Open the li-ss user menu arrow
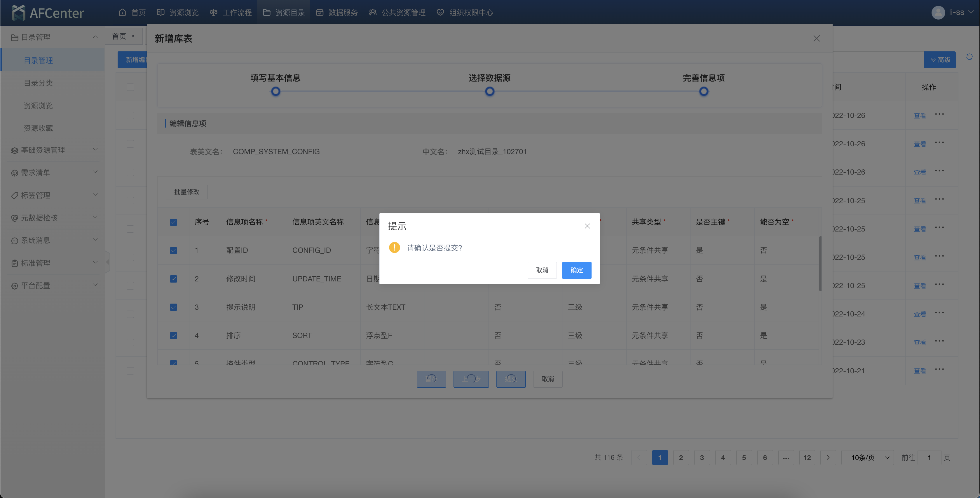Image resolution: width=980 pixels, height=498 pixels. click(971, 12)
